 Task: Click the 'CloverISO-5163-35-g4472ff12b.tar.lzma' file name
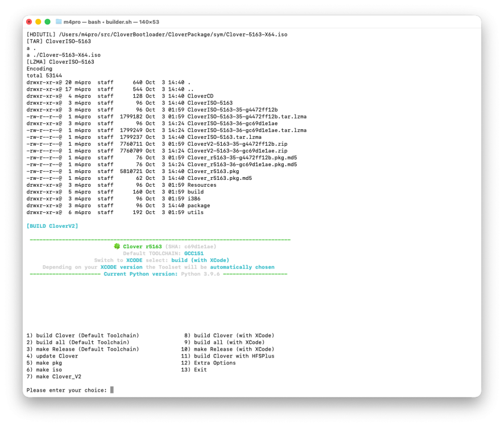[x=247, y=117]
